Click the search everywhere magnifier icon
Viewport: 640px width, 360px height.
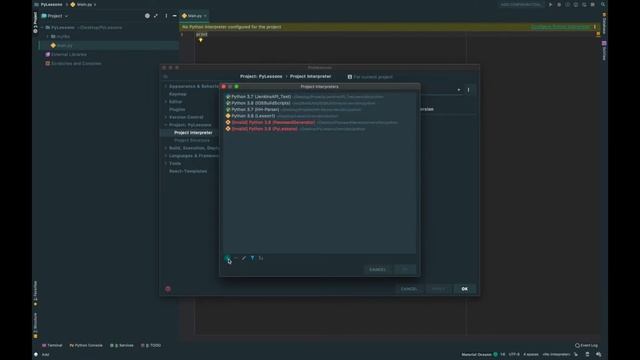click(x=603, y=4)
